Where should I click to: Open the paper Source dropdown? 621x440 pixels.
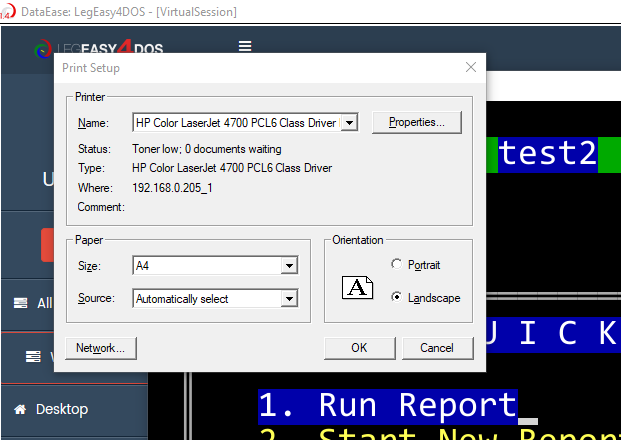click(x=290, y=299)
